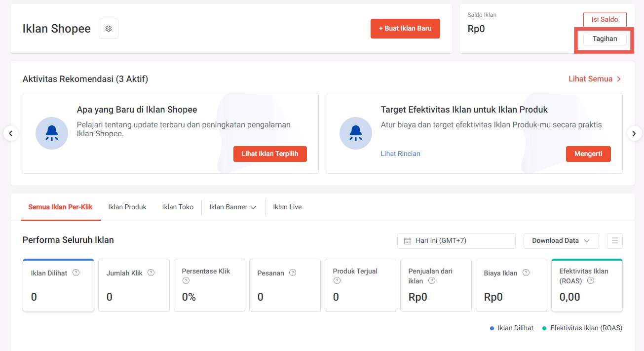
Task: Select the Persentase Klik metric card
Action: tap(209, 285)
